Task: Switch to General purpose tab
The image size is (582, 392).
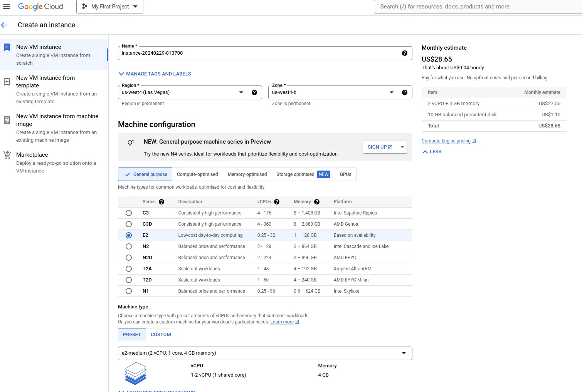Action: pos(145,174)
